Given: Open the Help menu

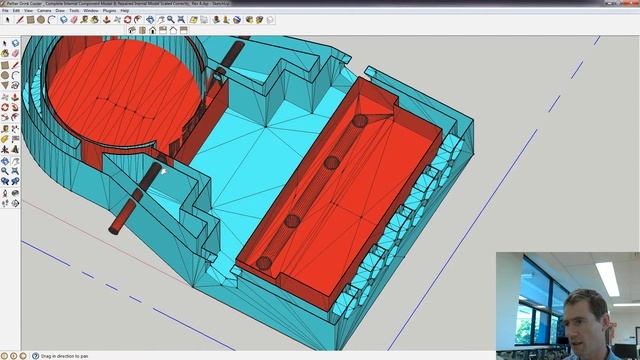Looking at the screenshot, I should tap(125, 11).
